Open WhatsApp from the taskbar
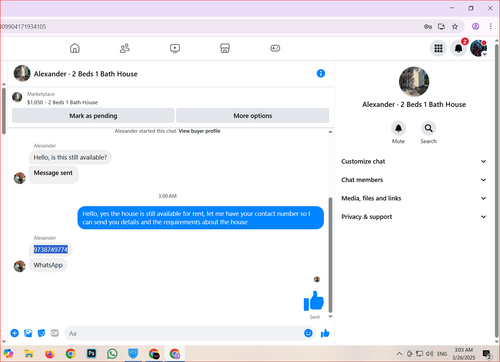 tap(112, 353)
